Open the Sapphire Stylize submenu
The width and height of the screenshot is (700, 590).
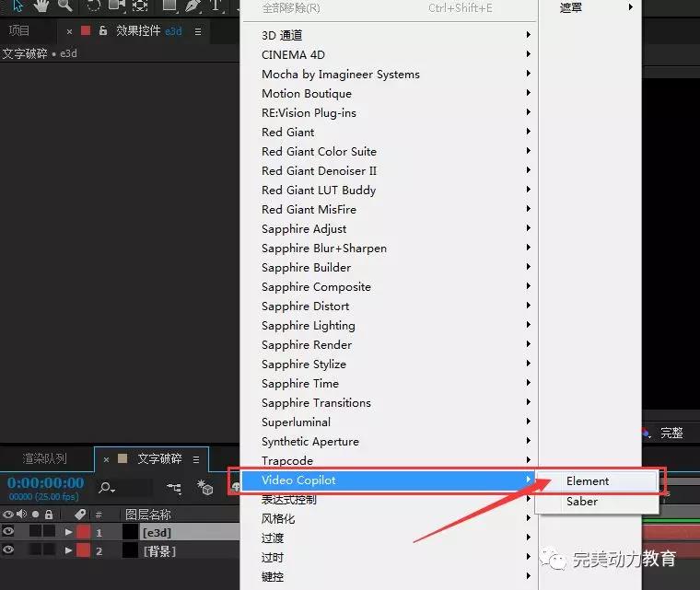point(388,364)
